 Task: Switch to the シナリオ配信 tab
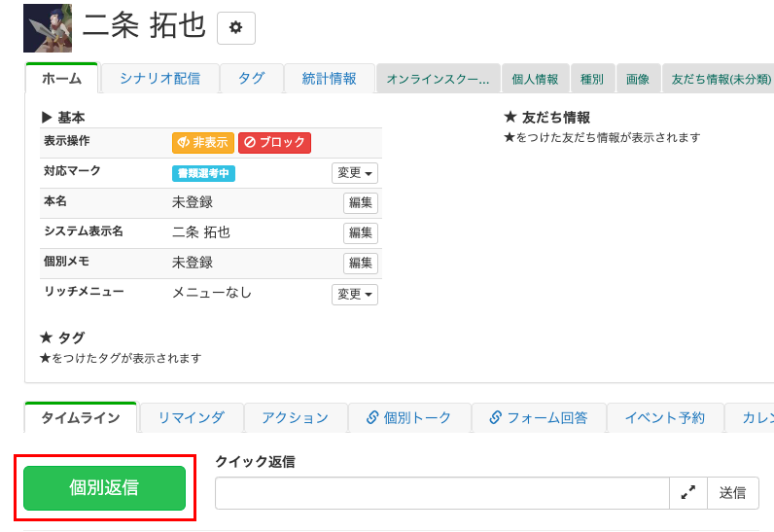click(x=159, y=79)
